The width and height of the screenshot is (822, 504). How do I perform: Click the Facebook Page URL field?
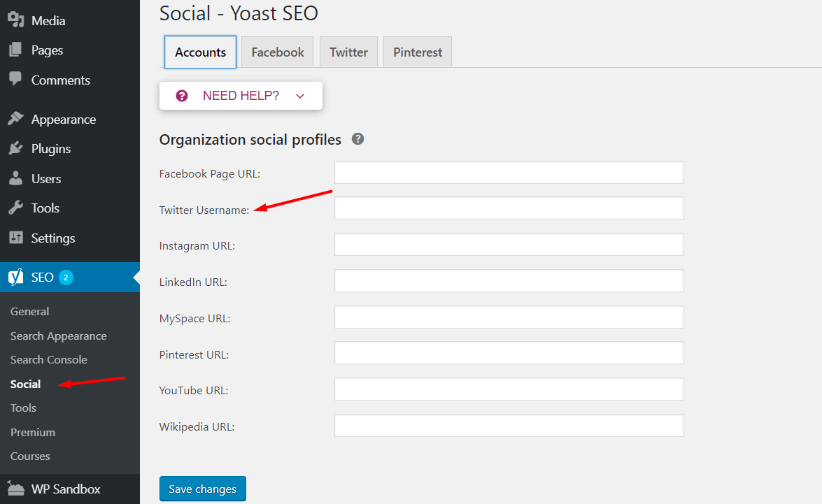coord(509,173)
